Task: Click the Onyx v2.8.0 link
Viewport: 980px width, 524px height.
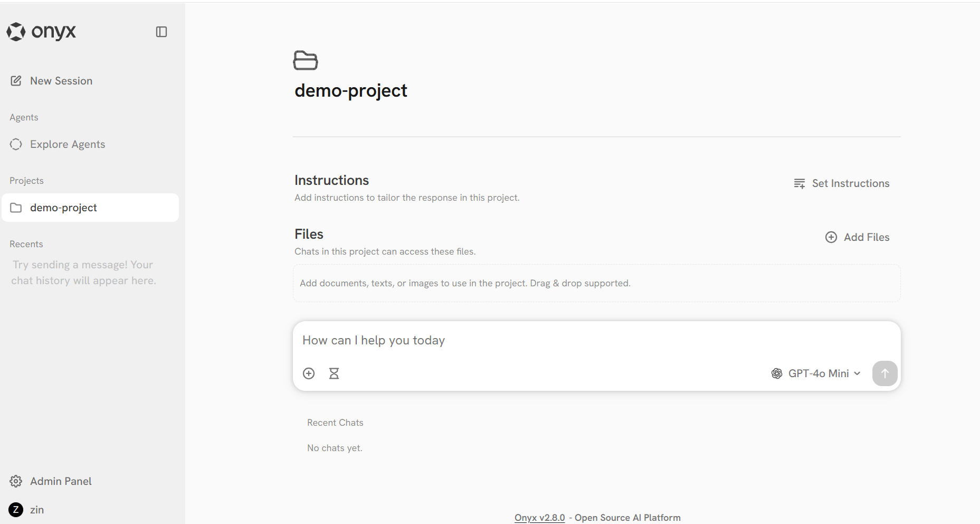Action: coord(539,517)
